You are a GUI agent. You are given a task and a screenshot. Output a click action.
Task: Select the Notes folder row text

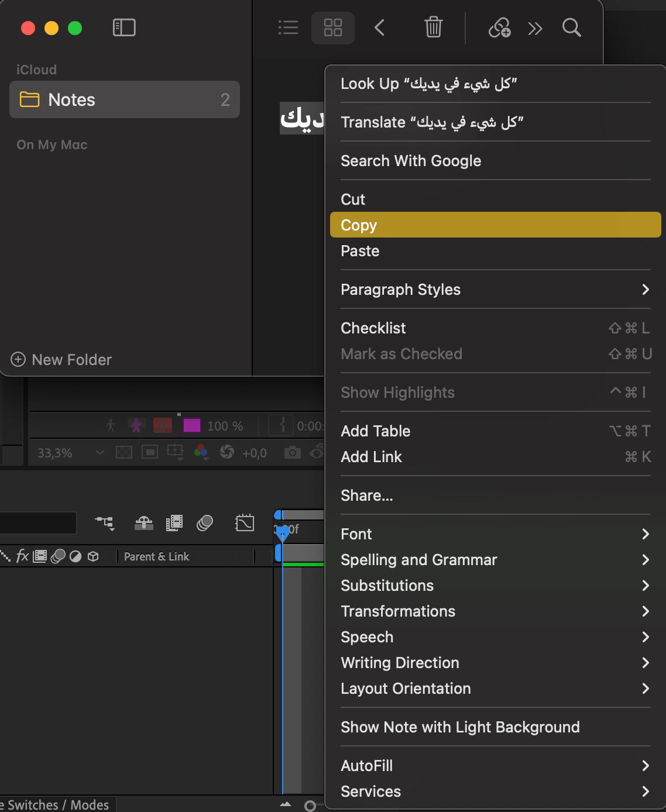[x=71, y=99]
